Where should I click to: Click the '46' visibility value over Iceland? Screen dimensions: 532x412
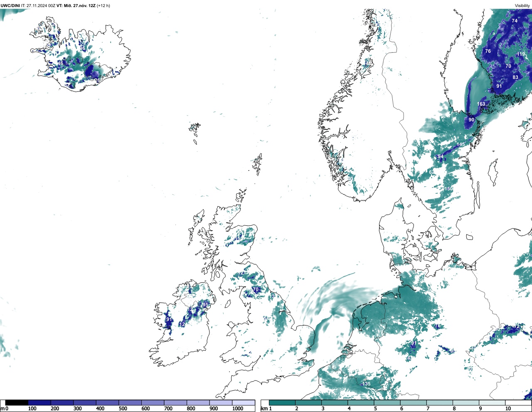pyautogui.click(x=60, y=64)
